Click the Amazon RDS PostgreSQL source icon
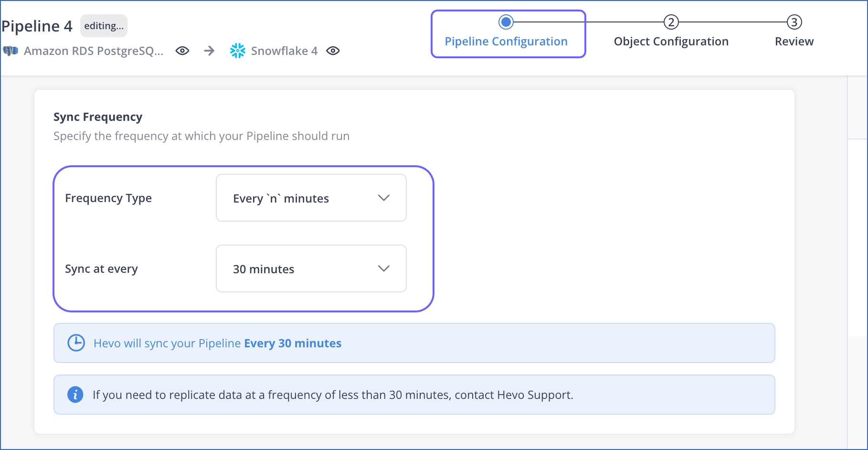The height and width of the screenshot is (450, 868). coord(11,51)
